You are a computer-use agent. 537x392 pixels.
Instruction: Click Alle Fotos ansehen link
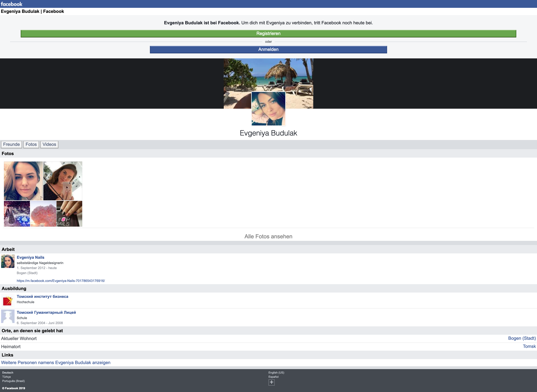tap(268, 236)
